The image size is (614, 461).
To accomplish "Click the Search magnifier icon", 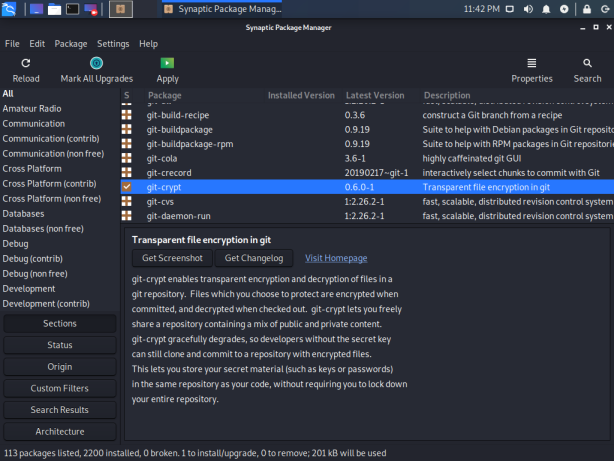I will (x=587, y=63).
